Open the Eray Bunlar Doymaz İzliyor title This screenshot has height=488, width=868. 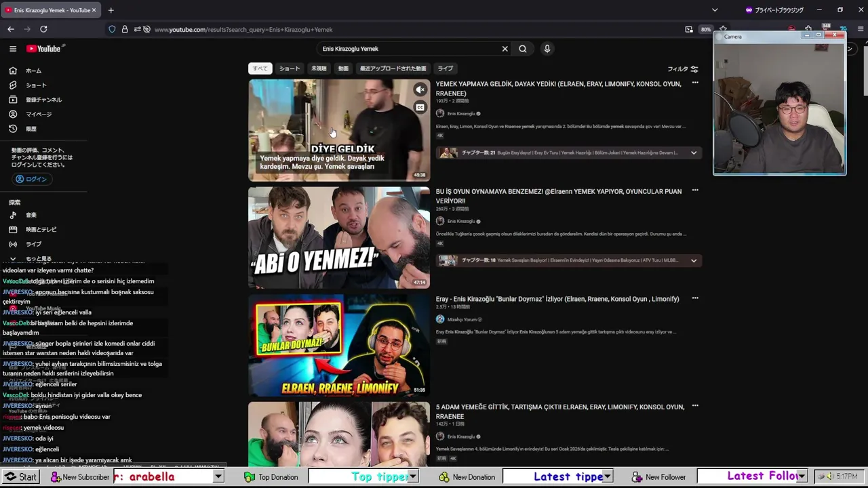[557, 299]
